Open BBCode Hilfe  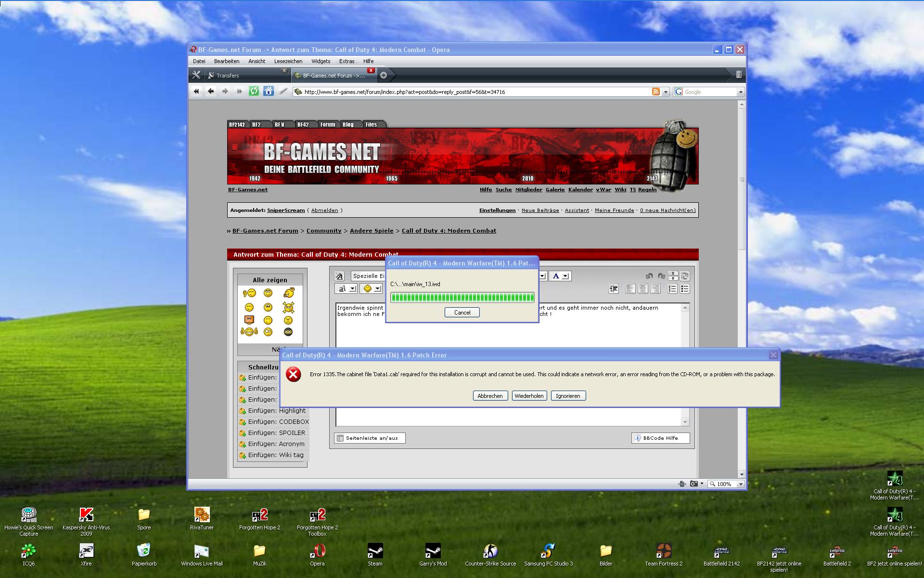(x=660, y=438)
